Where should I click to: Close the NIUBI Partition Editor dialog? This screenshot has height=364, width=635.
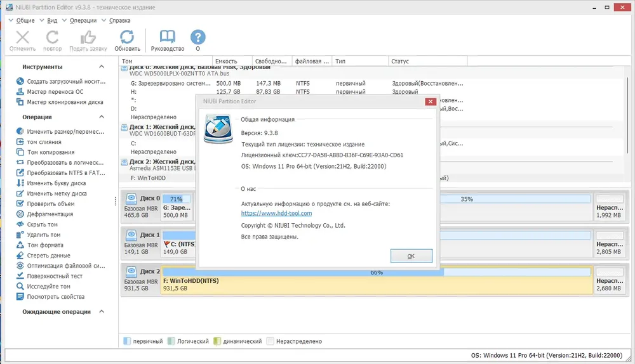431,101
